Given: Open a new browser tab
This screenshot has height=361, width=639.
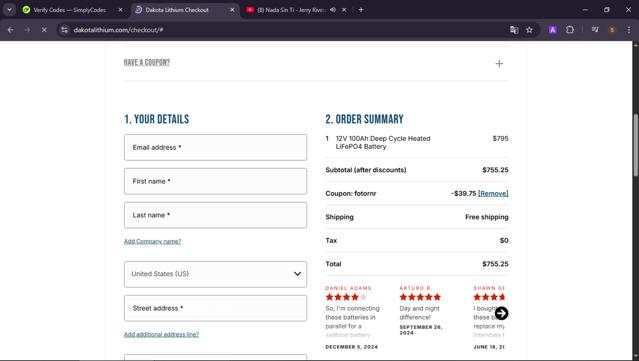Looking at the screenshot, I should tap(361, 10).
